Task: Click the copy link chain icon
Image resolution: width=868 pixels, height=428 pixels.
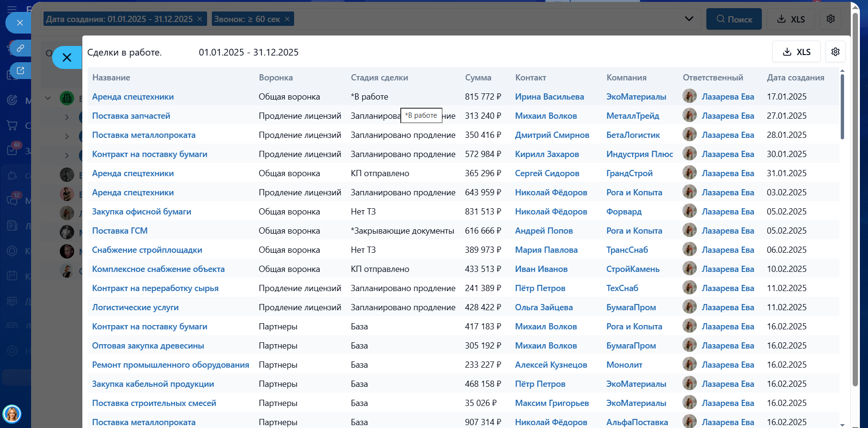Action: [20, 48]
